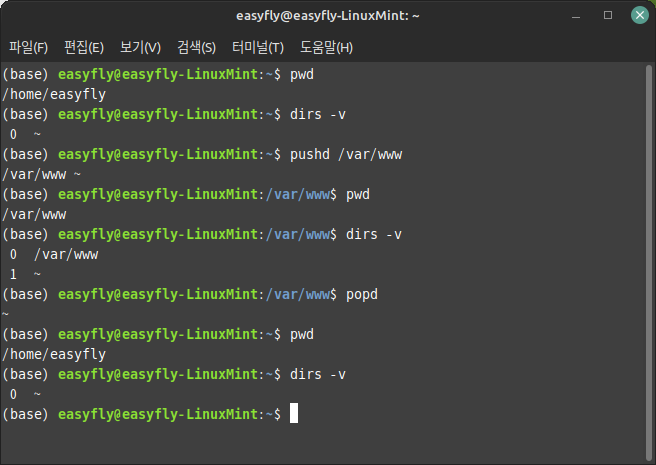Viewport: 656px width, 465px height.
Task: Click the 'pushd /var/www' command text
Action: [346, 154]
